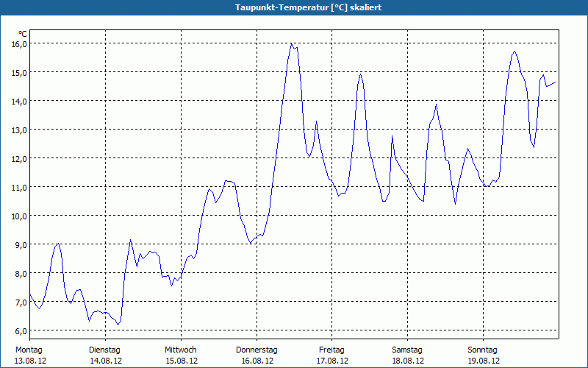This screenshot has height=368, width=588.
Task: Click the '11,0' y-axis label
Action: [20, 188]
